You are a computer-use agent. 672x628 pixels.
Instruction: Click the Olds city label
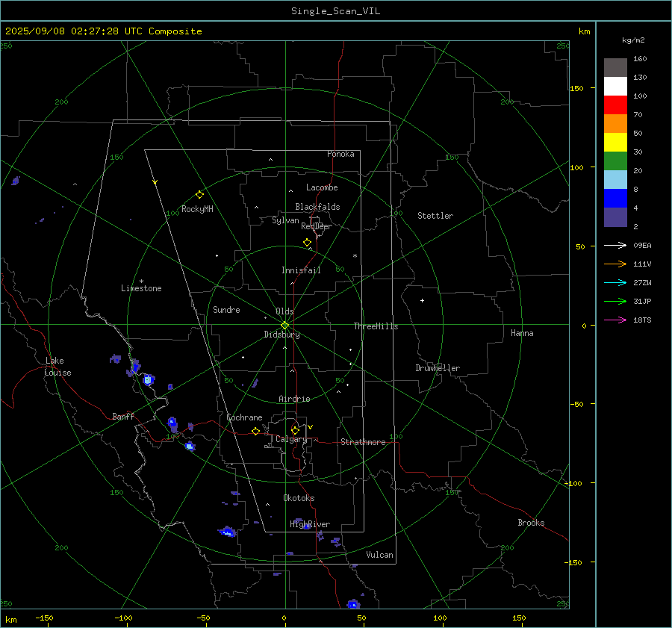(284, 311)
